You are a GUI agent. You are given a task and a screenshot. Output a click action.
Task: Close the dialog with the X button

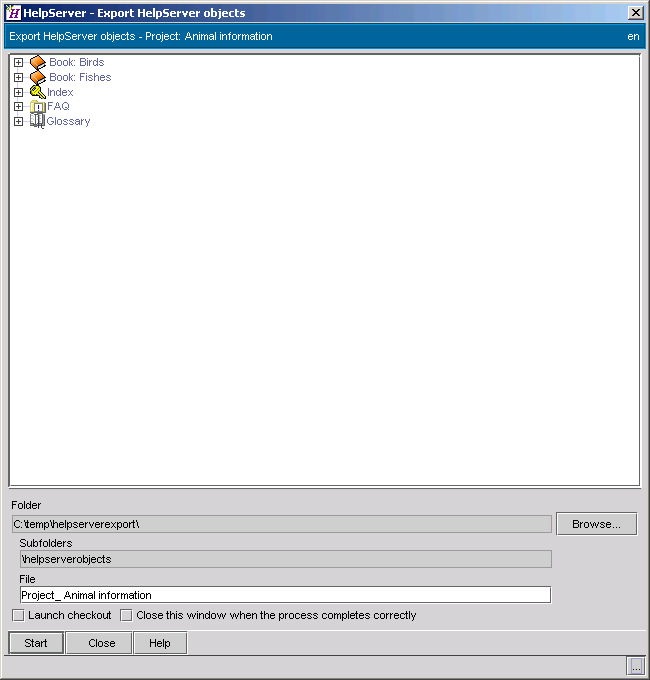pos(636,13)
